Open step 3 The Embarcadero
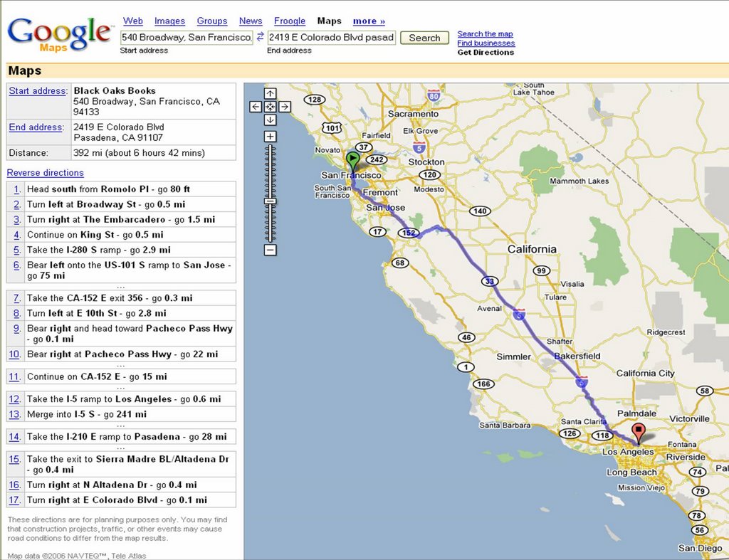Viewport: 729px width, 560px height. coord(121,219)
